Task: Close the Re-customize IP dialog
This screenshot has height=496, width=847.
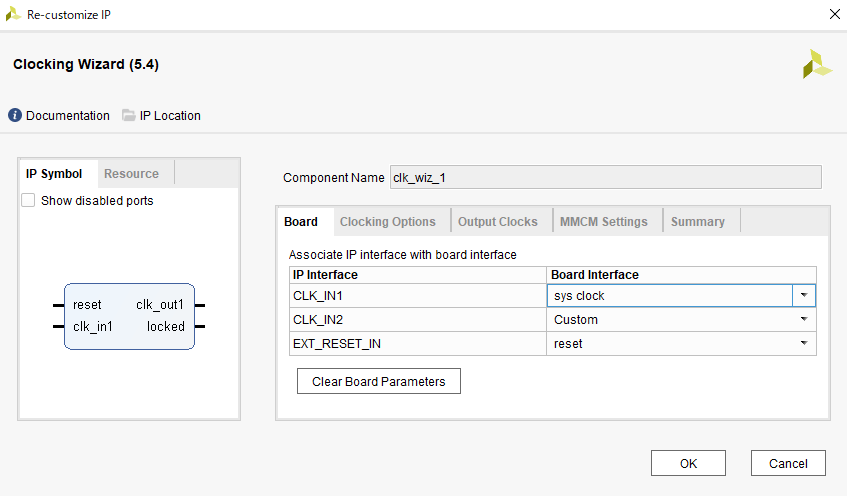Action: (x=835, y=14)
